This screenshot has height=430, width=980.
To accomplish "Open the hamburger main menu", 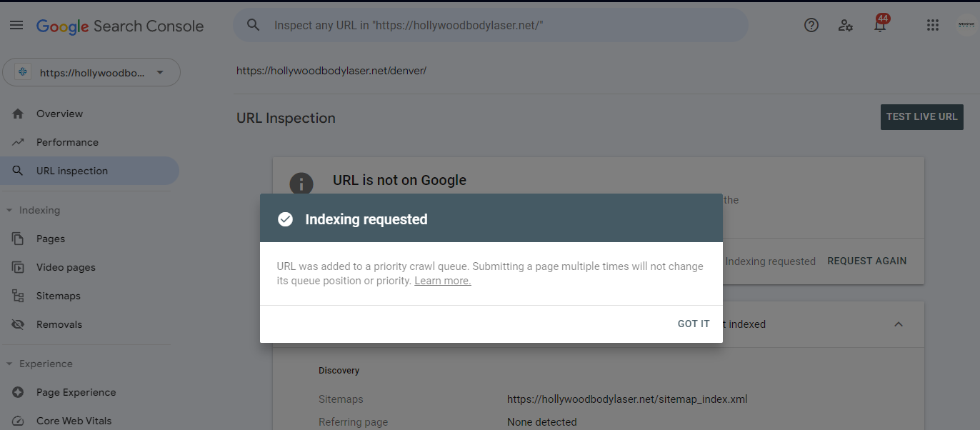I will (x=16, y=26).
